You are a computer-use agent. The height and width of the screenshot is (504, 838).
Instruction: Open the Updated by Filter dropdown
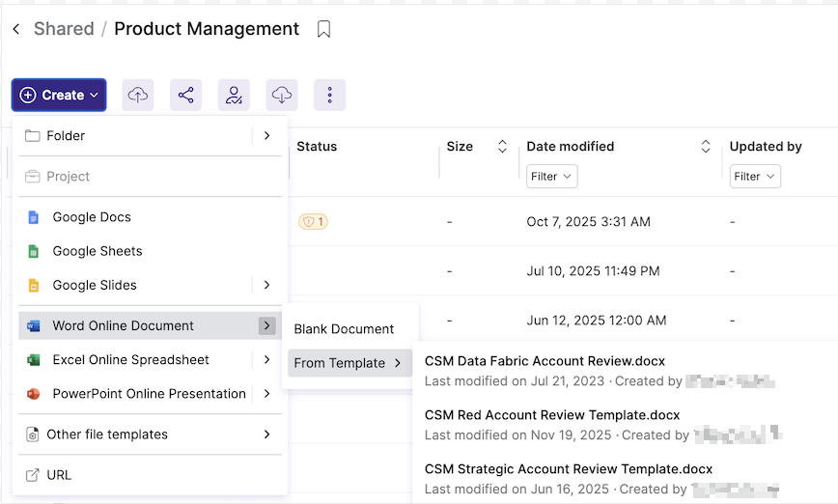(x=754, y=177)
